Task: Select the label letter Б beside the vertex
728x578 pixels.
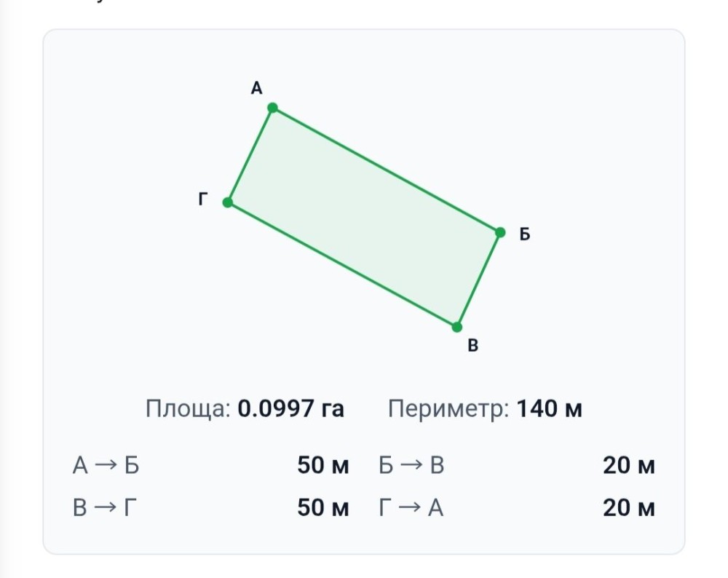Action: 525,234
